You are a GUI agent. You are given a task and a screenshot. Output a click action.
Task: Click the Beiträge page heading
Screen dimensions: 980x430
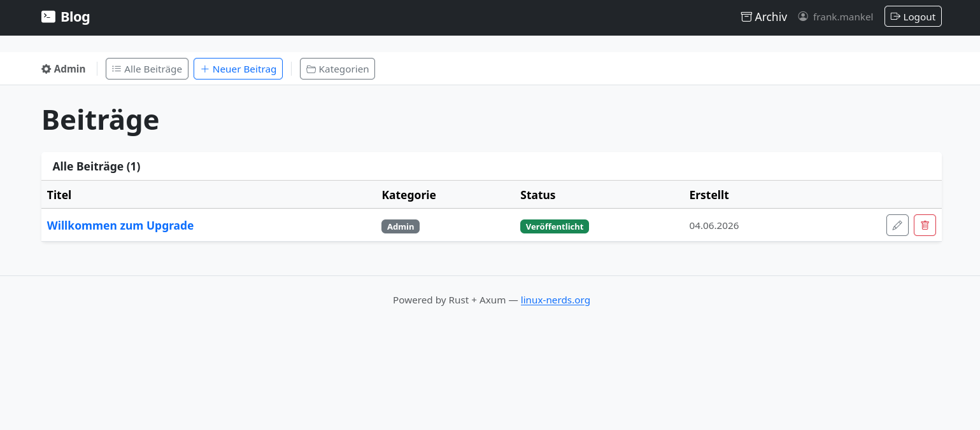click(x=101, y=120)
